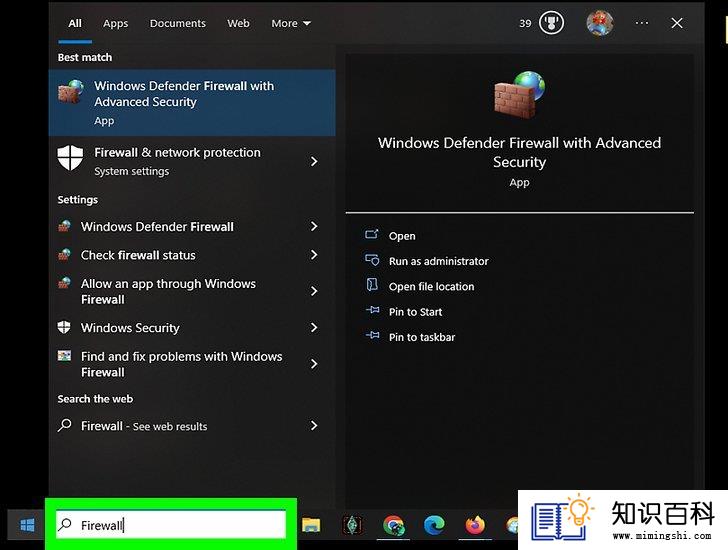Open File Explorer from the taskbar
Screen dimensions: 728x550
point(311,525)
